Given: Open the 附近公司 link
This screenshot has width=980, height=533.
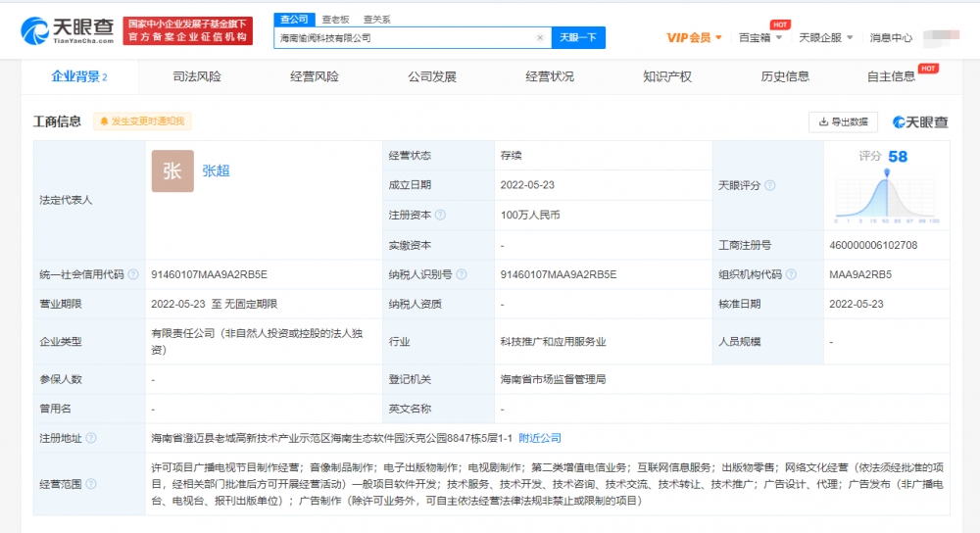Looking at the screenshot, I should pos(540,438).
